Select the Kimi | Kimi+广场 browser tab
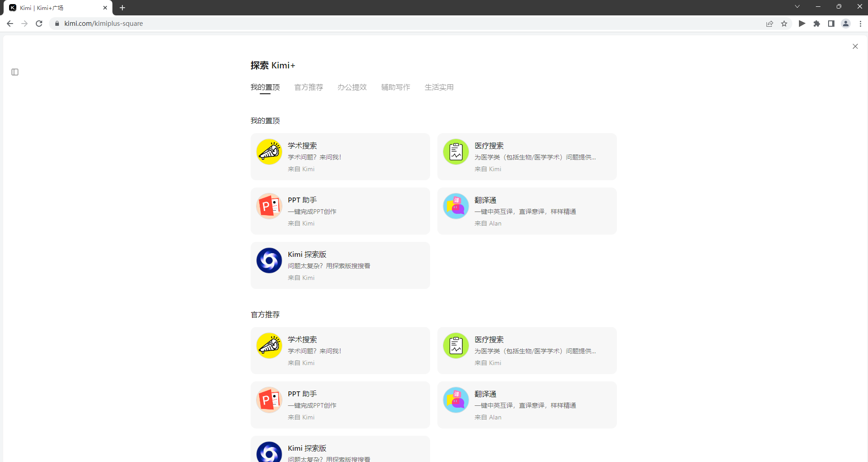Viewport: 868px width, 462px height. point(58,8)
